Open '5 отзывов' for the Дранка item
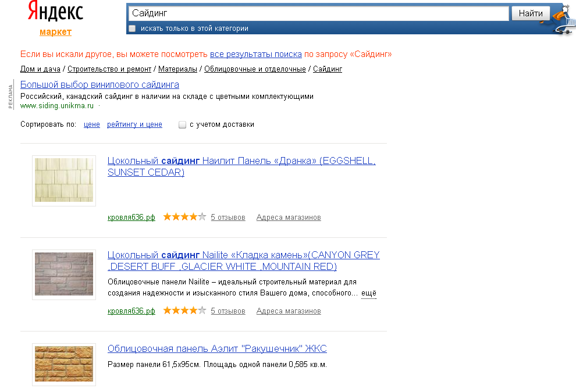 [x=227, y=218]
